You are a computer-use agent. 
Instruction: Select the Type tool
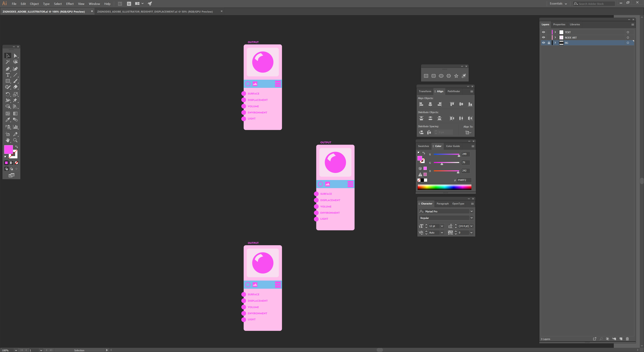(8, 75)
